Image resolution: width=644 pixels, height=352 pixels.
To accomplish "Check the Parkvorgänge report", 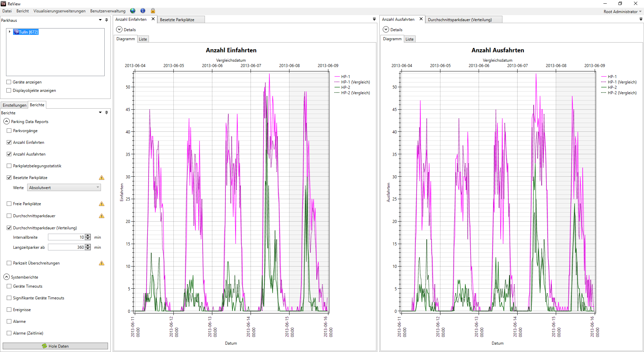I will point(9,131).
